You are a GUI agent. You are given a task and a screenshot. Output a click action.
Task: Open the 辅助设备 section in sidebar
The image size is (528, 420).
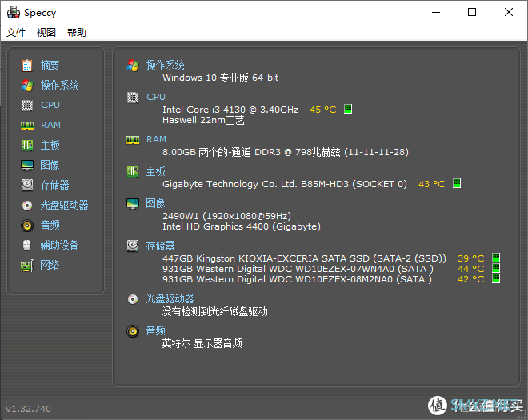[60, 245]
